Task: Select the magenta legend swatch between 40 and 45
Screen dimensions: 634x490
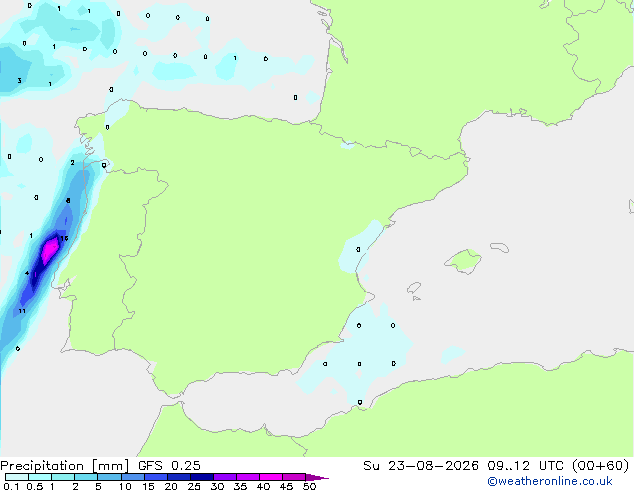Action: click(271, 477)
